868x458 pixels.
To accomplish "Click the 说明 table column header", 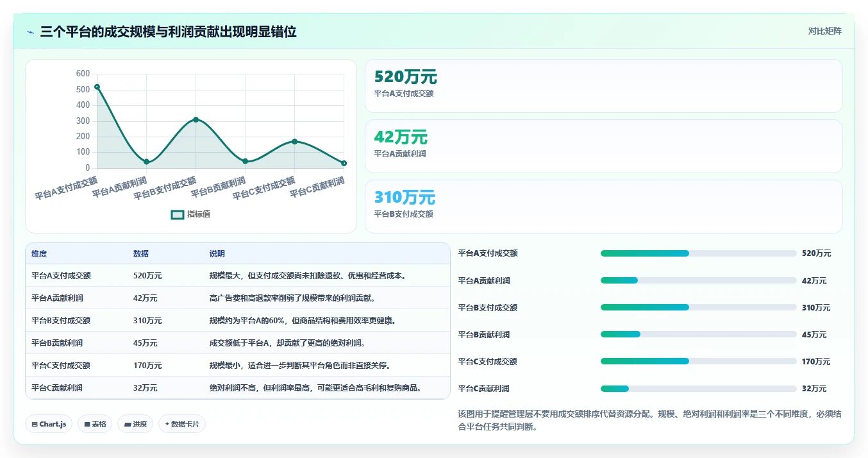I will (217, 254).
